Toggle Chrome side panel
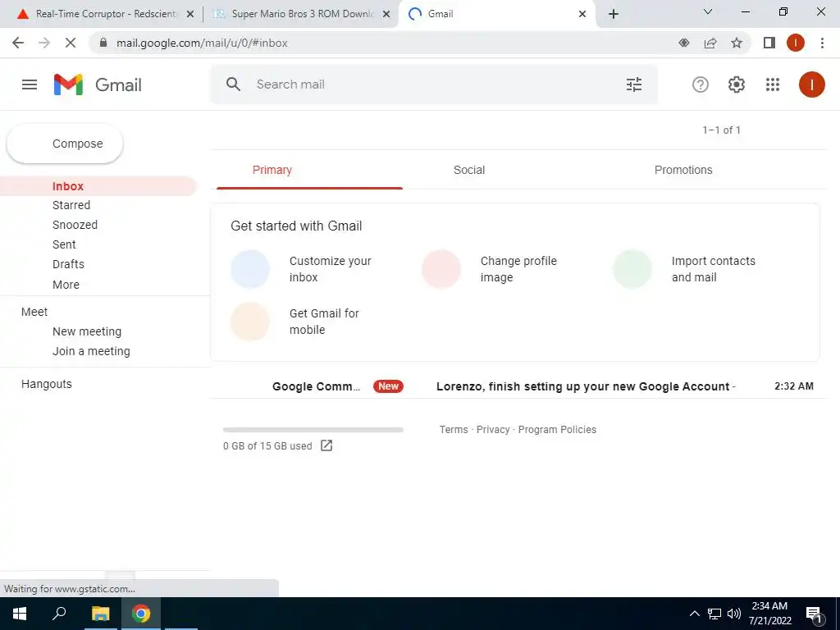 pos(769,43)
